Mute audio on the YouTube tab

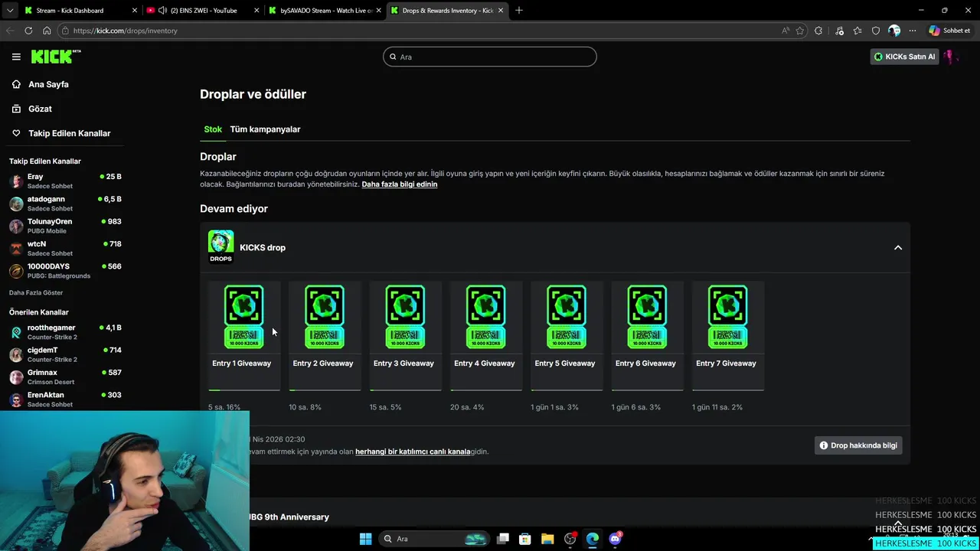pyautogui.click(x=162, y=11)
